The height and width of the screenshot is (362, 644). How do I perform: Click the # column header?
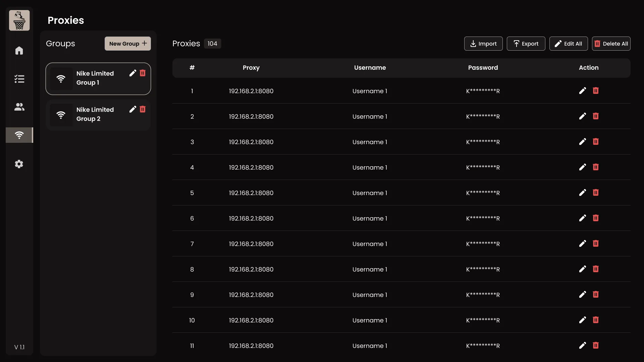(x=192, y=68)
